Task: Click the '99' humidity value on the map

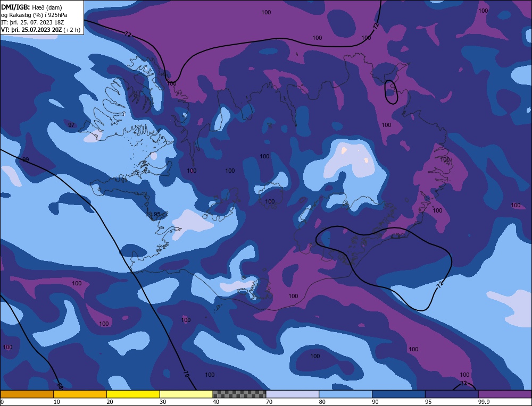Action: click(x=26, y=159)
